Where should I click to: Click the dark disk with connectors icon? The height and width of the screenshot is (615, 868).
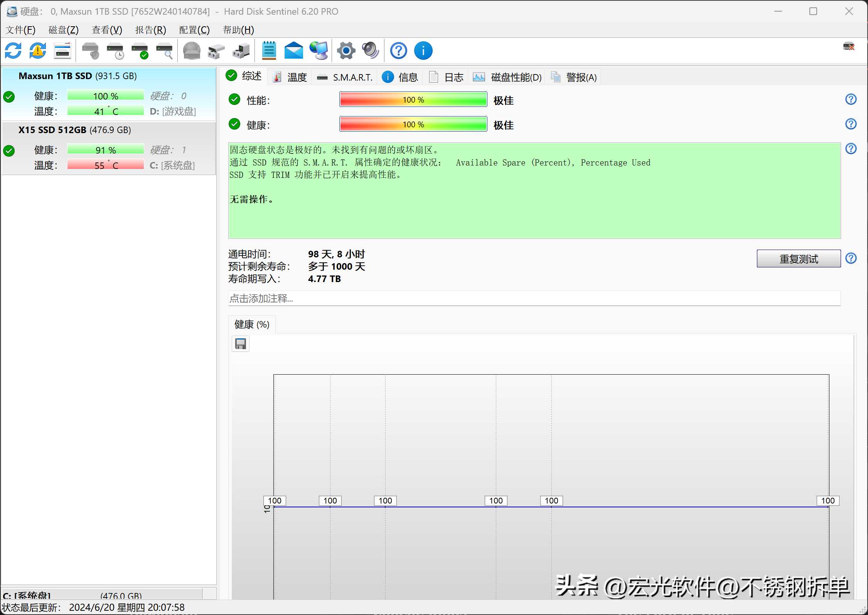[241, 51]
